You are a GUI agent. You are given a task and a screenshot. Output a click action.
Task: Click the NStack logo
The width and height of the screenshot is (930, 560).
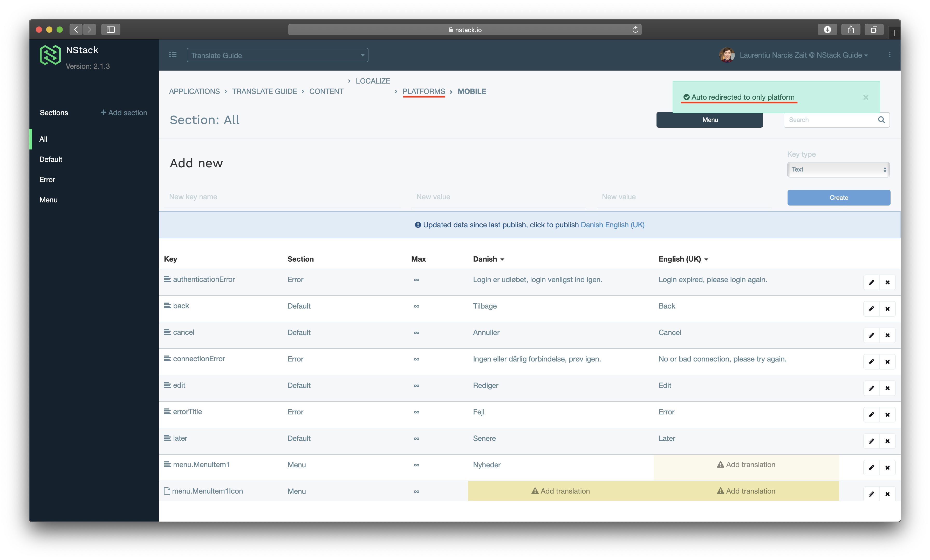click(50, 55)
